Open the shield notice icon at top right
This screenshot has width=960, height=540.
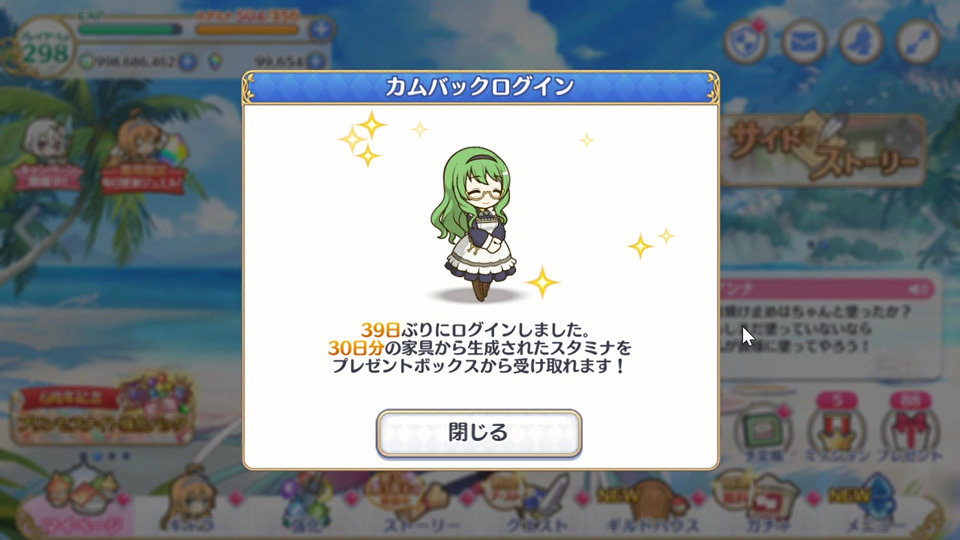pyautogui.click(x=746, y=42)
